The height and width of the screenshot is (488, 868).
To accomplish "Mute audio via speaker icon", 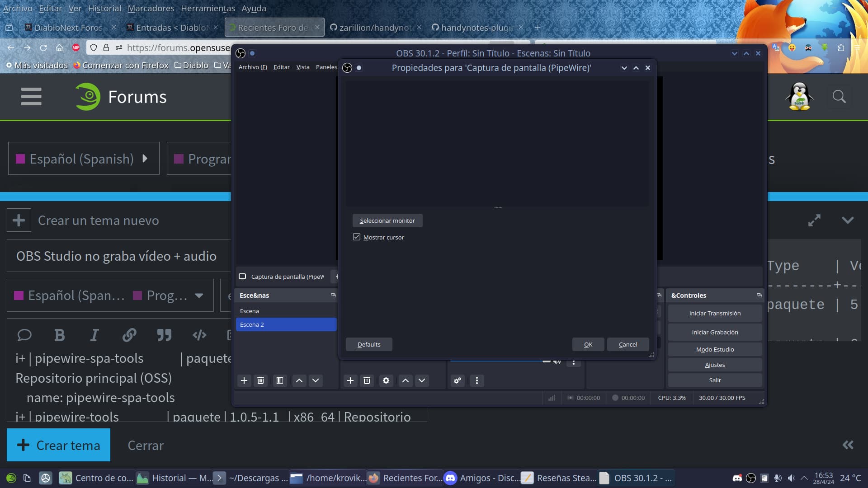I will tap(557, 361).
